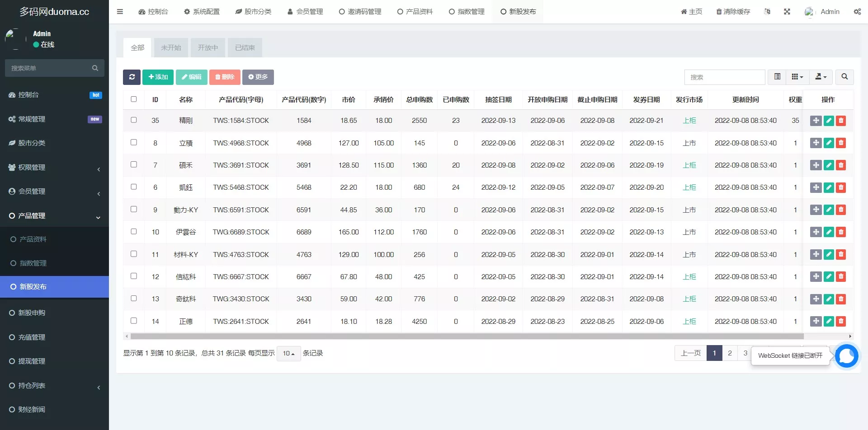
Task: Open the blue chat bubble icon
Action: (846, 356)
